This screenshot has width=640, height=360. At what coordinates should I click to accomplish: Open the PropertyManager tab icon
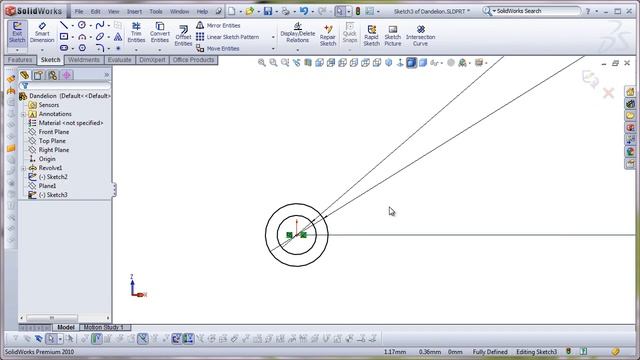tap(38, 75)
